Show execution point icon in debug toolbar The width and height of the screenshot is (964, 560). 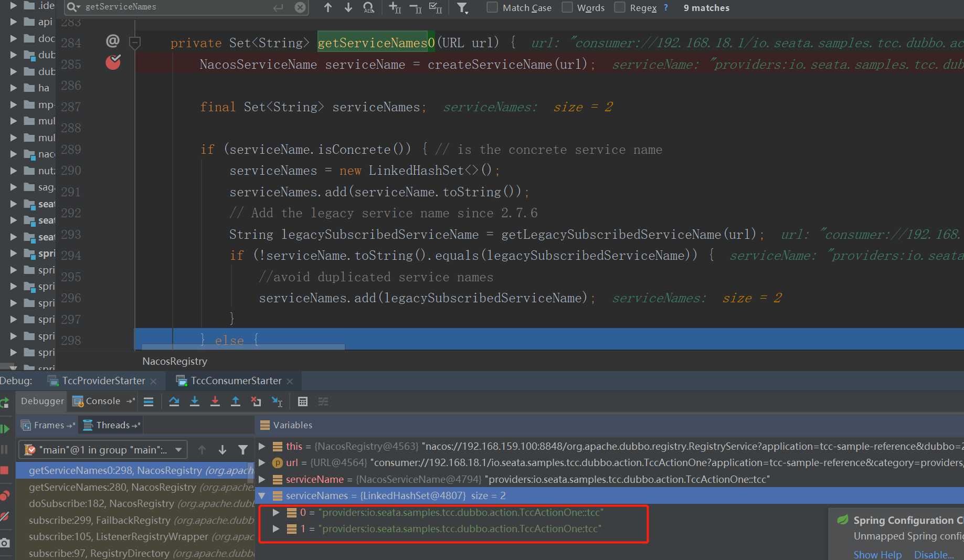pos(149,401)
